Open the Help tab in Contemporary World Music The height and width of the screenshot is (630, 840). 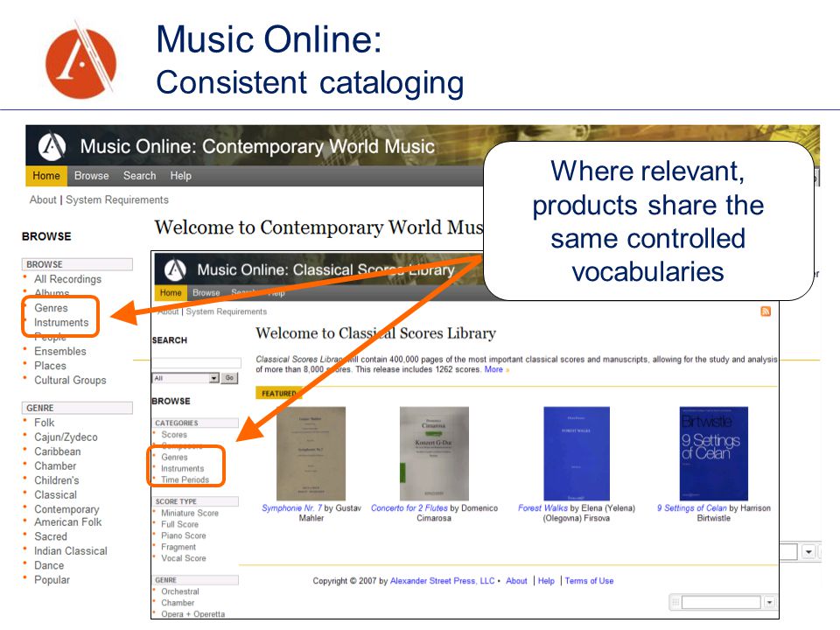click(x=180, y=176)
